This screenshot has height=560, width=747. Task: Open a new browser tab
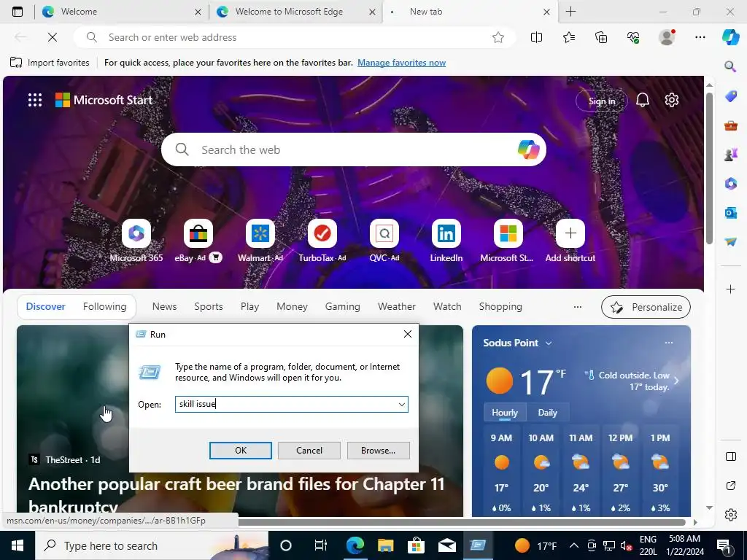[x=570, y=12]
